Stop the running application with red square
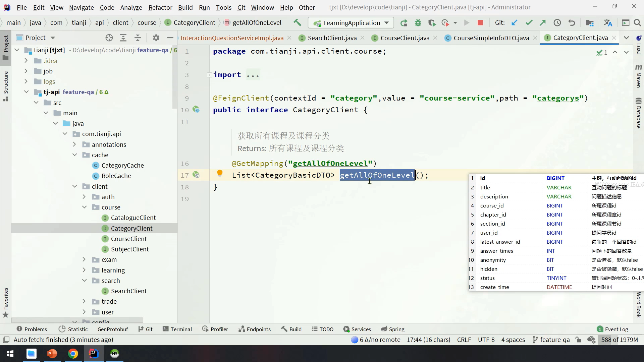The image size is (644, 362). [x=480, y=23]
